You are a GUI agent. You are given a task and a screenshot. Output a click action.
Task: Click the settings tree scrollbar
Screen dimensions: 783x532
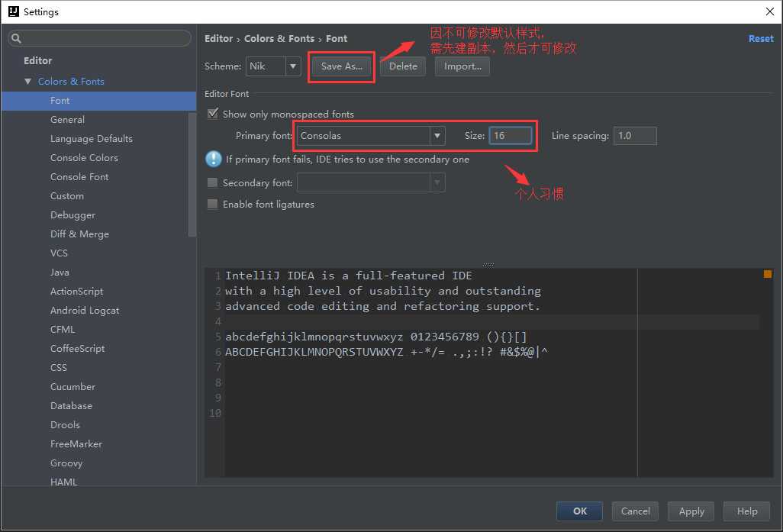[192, 174]
